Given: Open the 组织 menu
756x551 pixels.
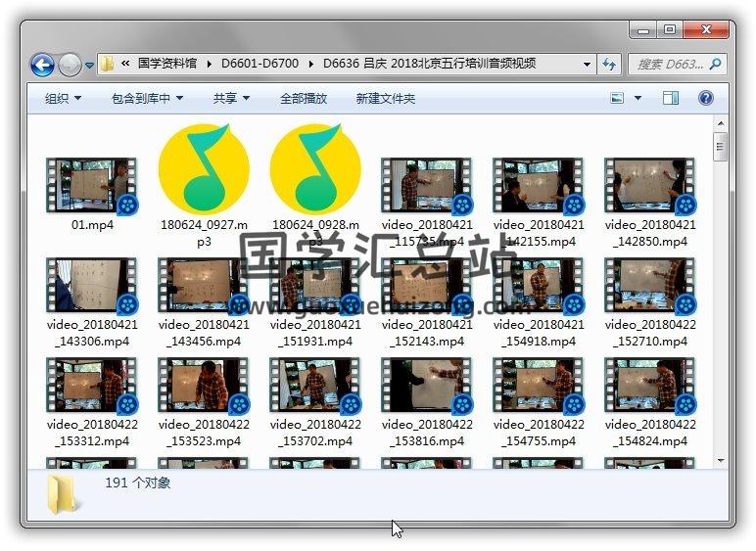Looking at the screenshot, I should click(x=63, y=98).
